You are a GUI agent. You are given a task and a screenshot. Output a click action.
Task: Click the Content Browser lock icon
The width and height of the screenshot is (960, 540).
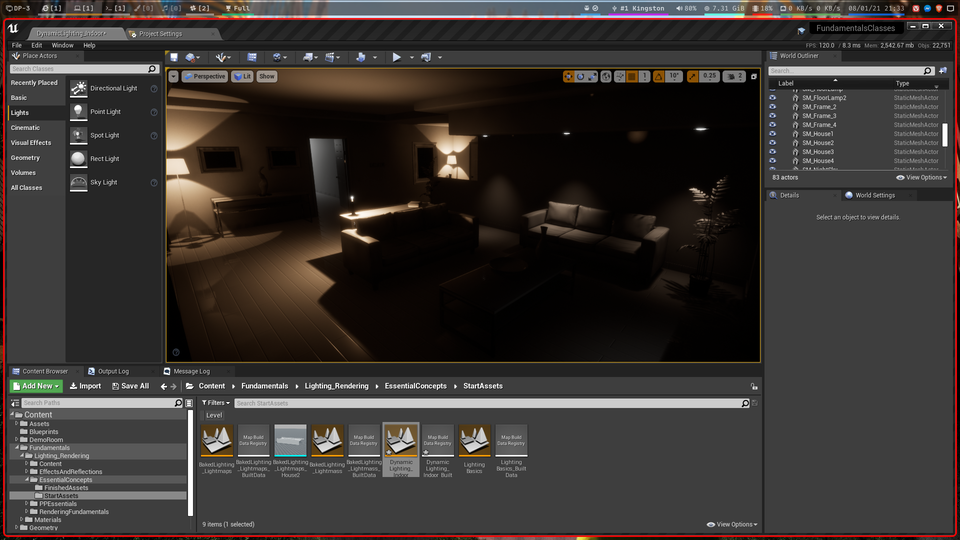(753, 386)
